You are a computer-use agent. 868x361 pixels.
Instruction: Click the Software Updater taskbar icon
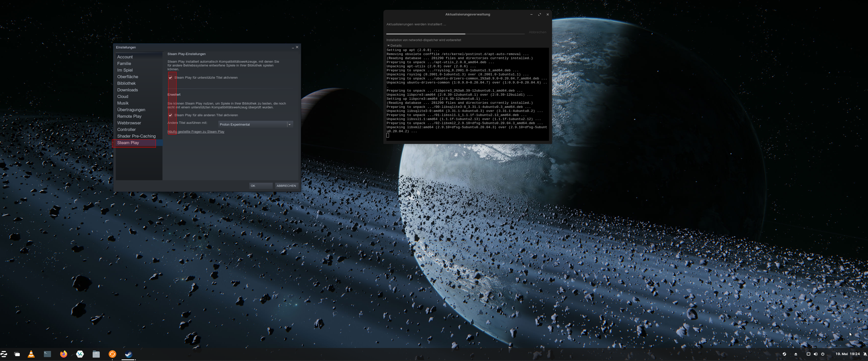(112, 354)
